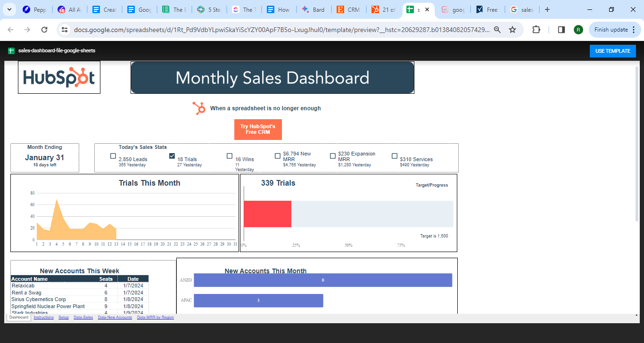Open the Setup sheet tab
This screenshot has height=343, width=644.
coord(64,318)
